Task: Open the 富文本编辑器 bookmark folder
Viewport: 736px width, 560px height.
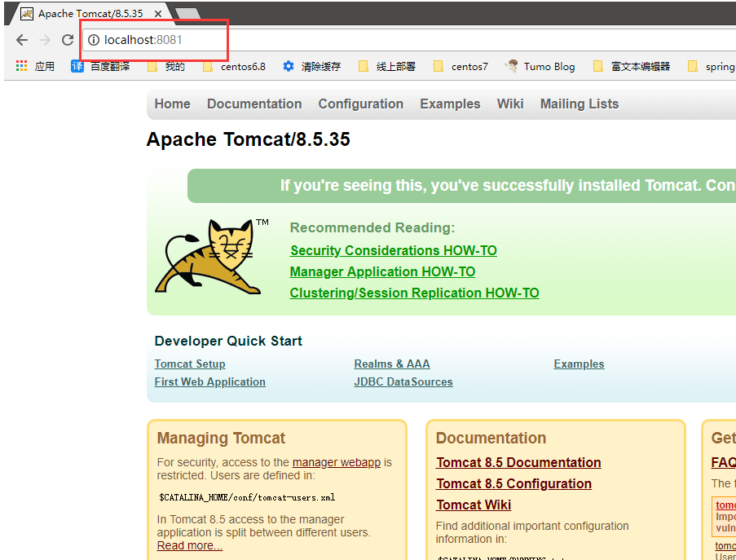Action: pyautogui.click(x=632, y=66)
